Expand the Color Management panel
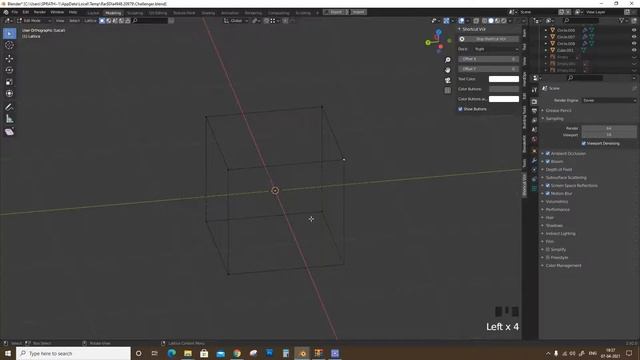Screen dimensions: 640x360 pyautogui.click(x=563, y=266)
